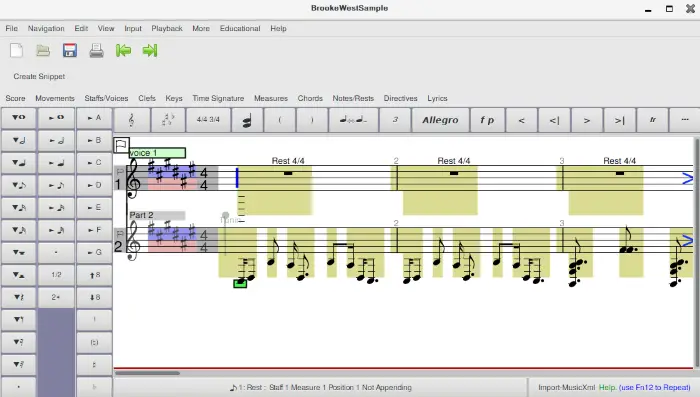Viewport: 700px width, 397px height.
Task: Click the note name B button
Action: pos(94,140)
